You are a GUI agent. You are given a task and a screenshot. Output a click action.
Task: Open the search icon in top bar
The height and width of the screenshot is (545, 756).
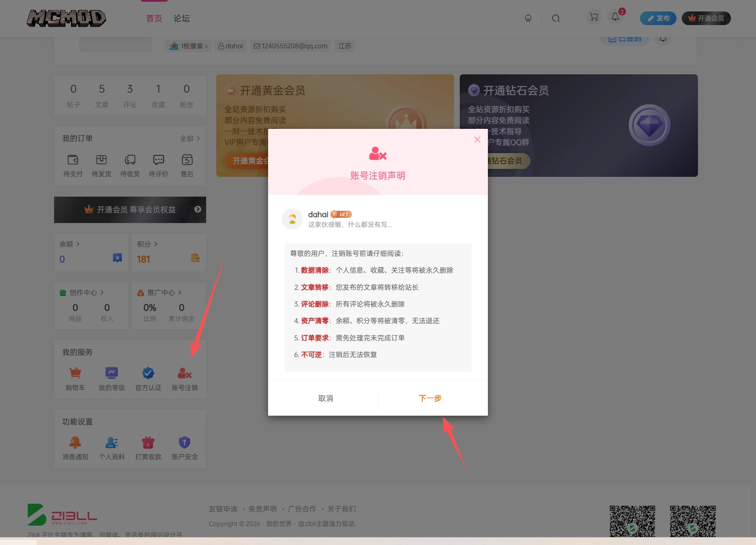(556, 18)
